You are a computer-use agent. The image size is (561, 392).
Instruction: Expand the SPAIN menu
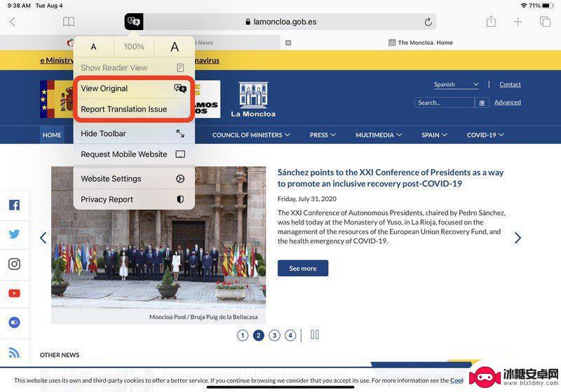pyautogui.click(x=434, y=135)
